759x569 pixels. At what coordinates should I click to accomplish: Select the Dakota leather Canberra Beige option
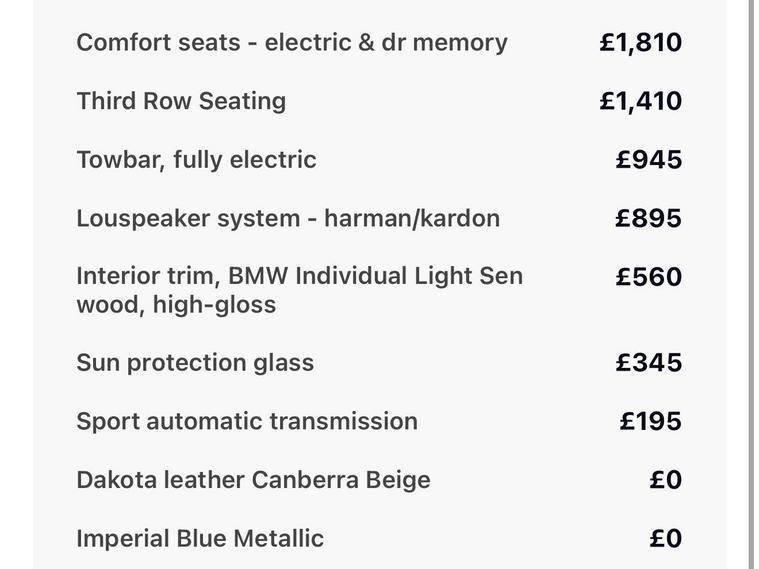click(253, 480)
